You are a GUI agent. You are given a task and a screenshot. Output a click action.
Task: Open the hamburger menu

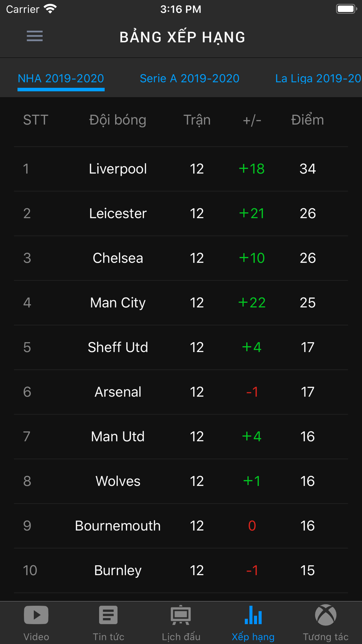[x=35, y=36]
